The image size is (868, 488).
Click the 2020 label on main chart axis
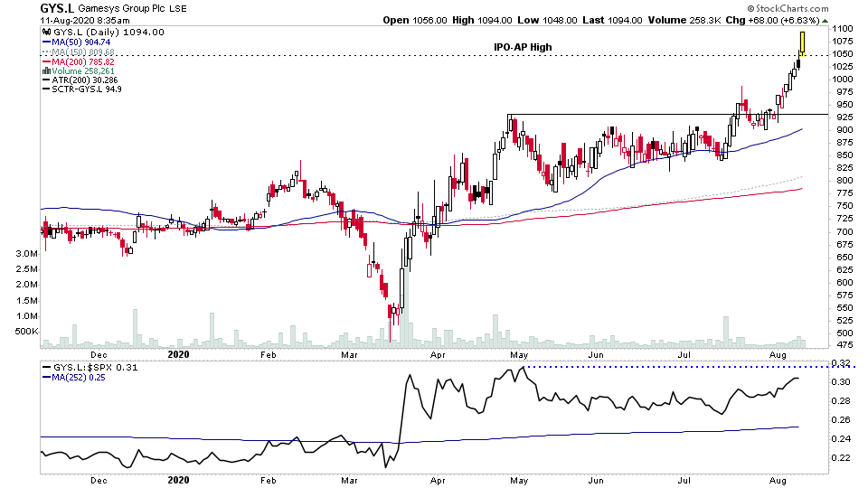coord(178,354)
